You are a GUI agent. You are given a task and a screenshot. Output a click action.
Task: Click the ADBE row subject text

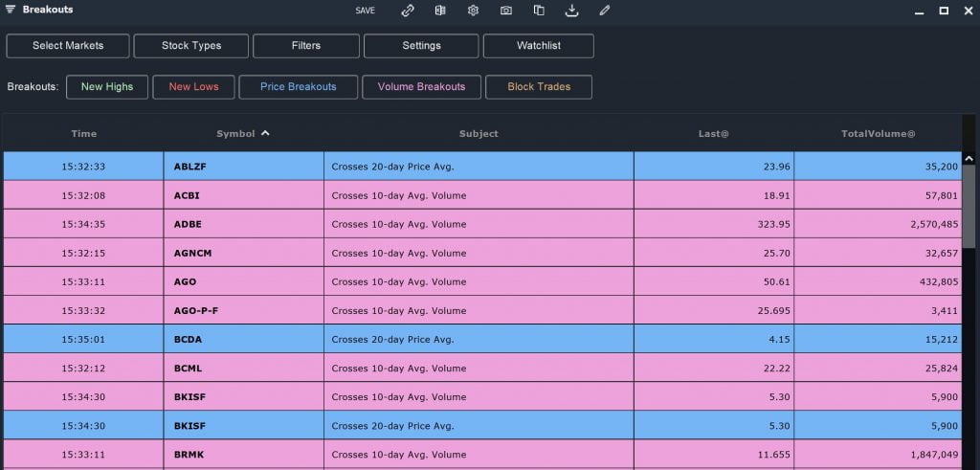click(x=399, y=224)
